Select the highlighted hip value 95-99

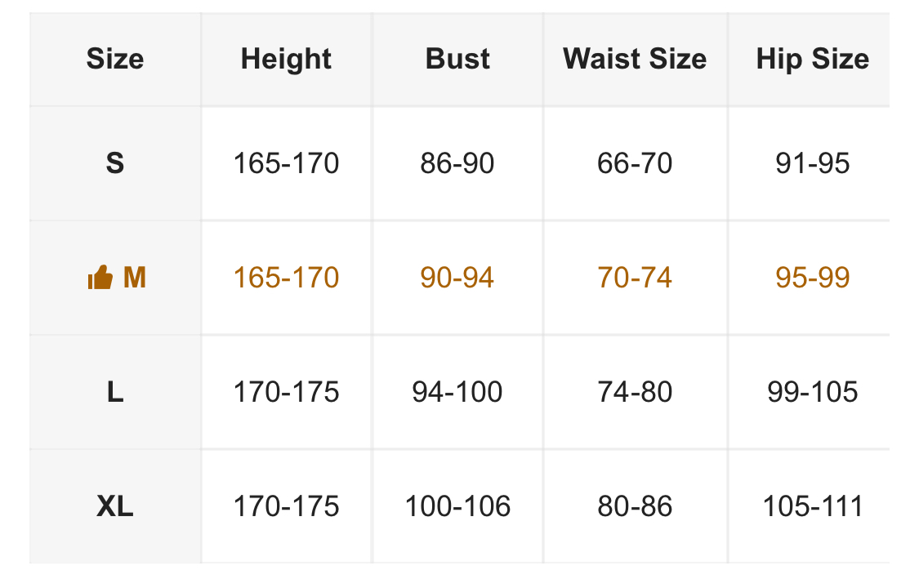click(812, 278)
